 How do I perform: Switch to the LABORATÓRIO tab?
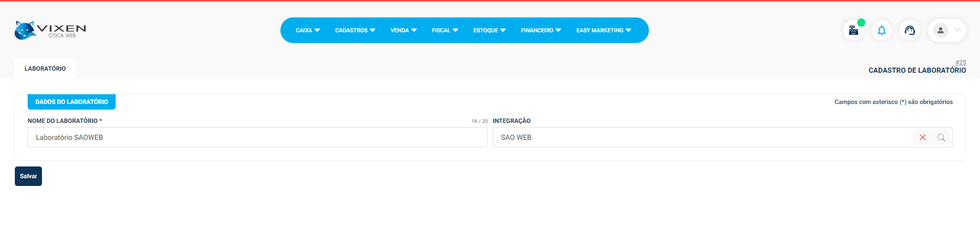coord(45,69)
